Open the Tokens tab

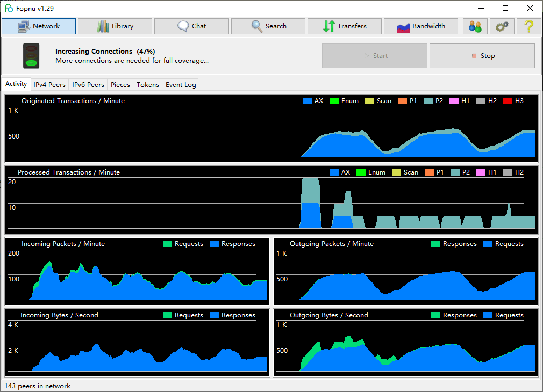coord(147,85)
